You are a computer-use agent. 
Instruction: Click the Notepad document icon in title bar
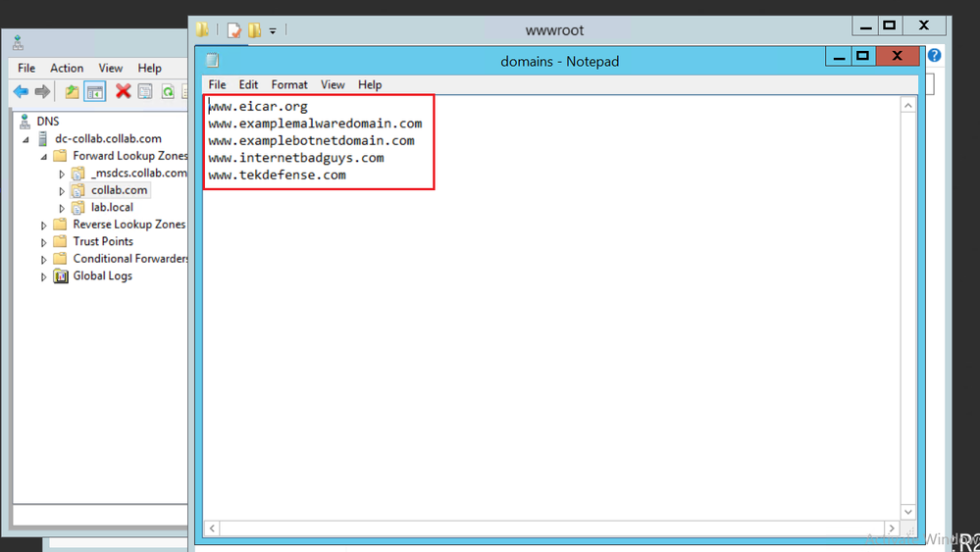[x=213, y=60]
